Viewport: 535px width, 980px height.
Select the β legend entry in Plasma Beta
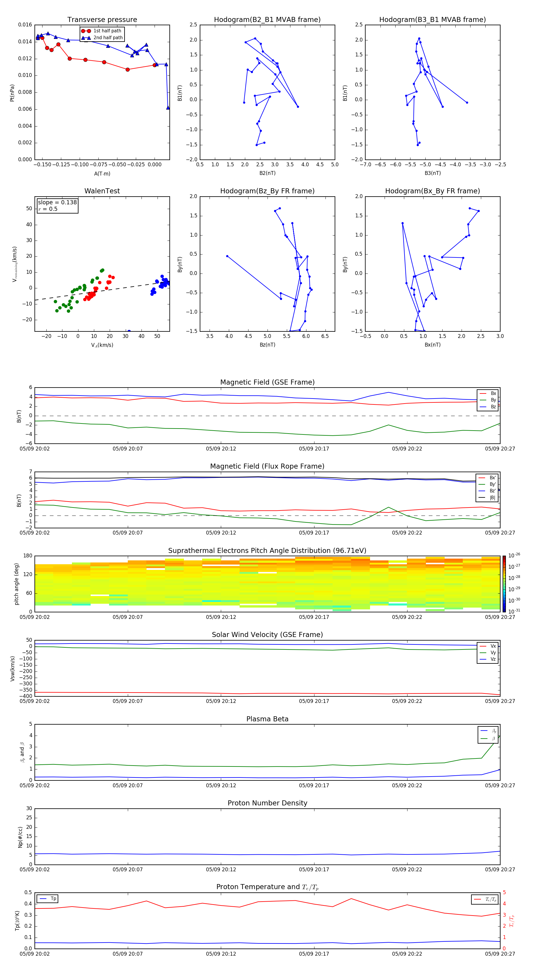488,739
